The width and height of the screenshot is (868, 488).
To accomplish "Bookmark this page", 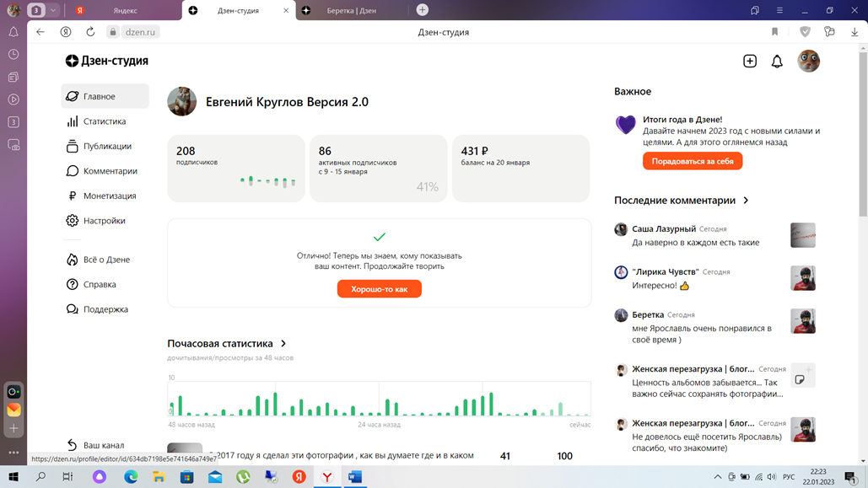I will pos(774,32).
